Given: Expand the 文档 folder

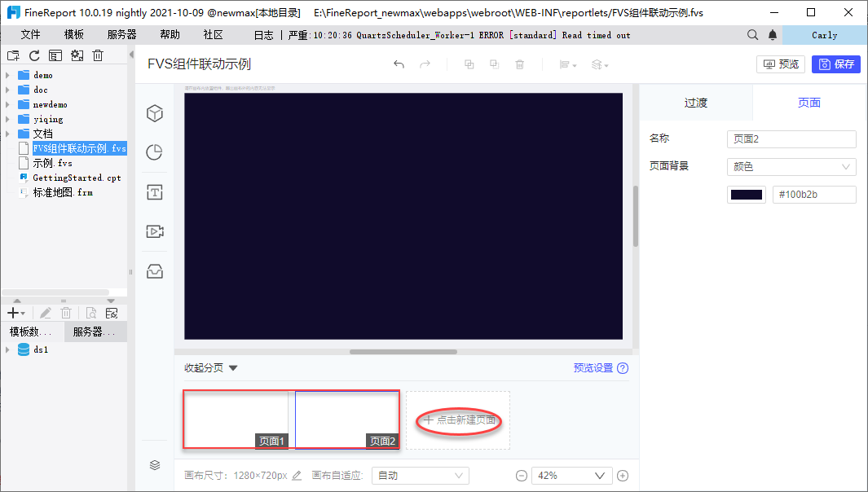Looking at the screenshot, I should (7, 134).
